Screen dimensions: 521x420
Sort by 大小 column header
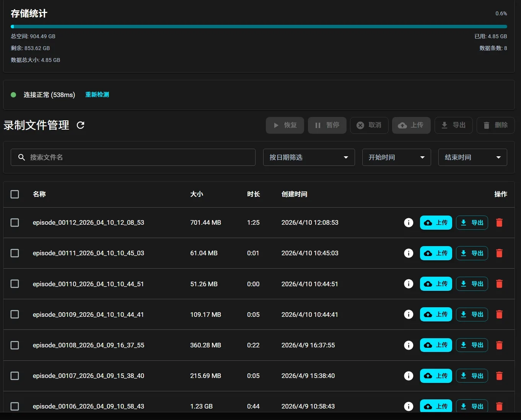197,194
